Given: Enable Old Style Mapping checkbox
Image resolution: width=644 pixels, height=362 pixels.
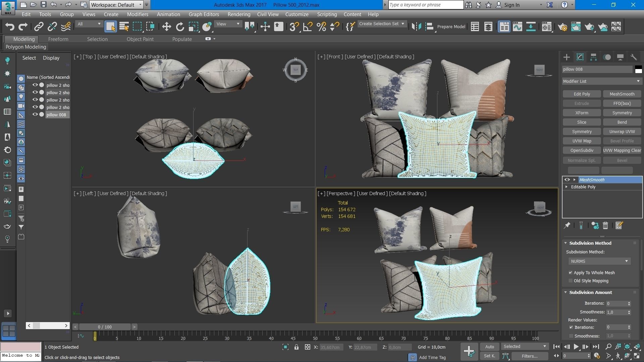Looking at the screenshot, I should pyautogui.click(x=571, y=281).
